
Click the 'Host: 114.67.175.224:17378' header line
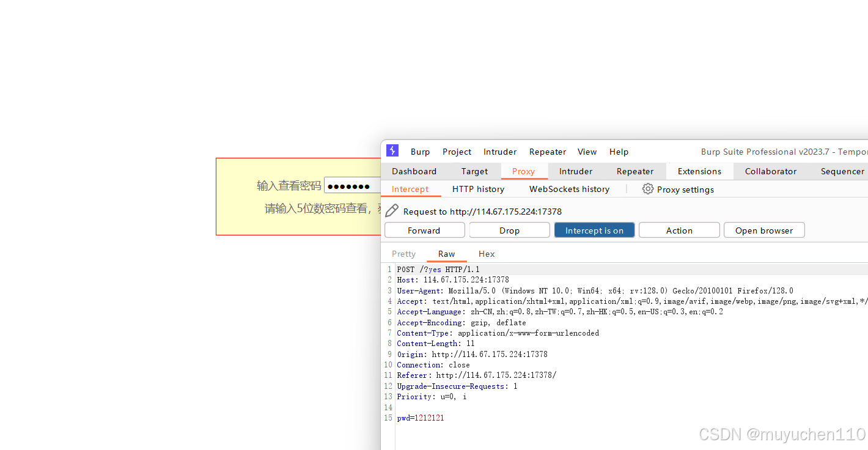point(453,280)
